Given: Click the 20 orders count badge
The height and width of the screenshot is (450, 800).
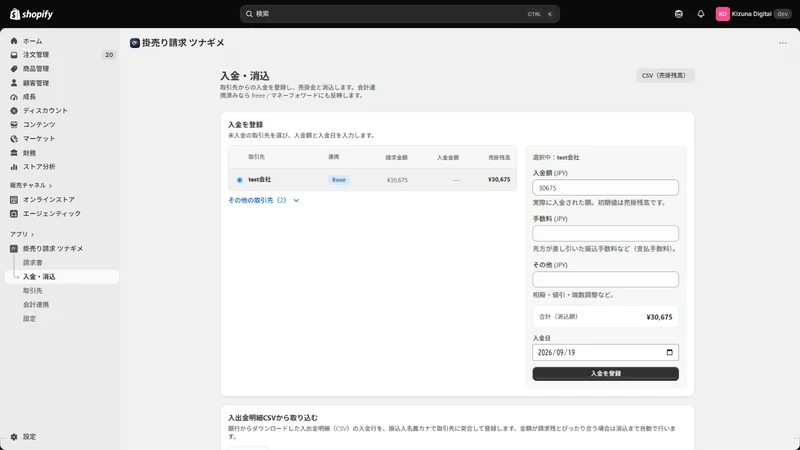Looking at the screenshot, I should [109, 55].
